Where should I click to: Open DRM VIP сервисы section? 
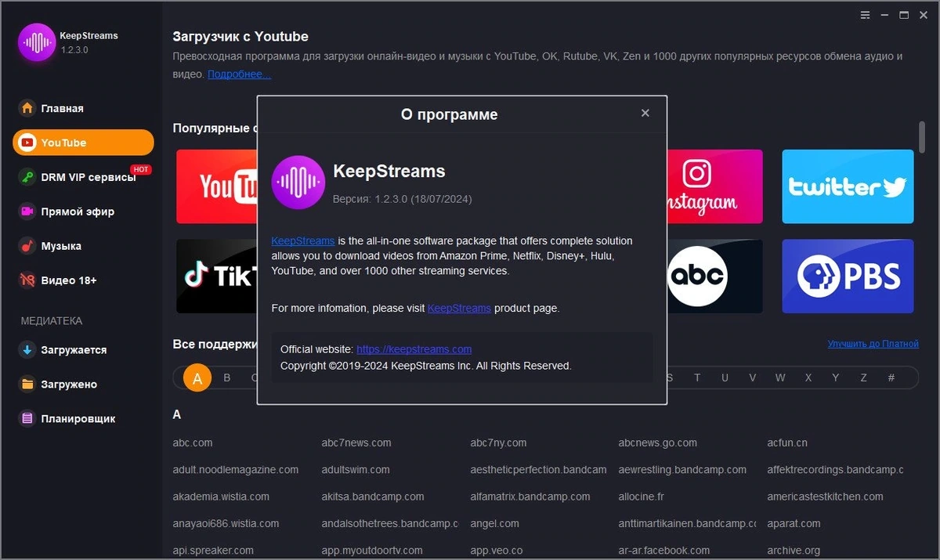tap(83, 177)
